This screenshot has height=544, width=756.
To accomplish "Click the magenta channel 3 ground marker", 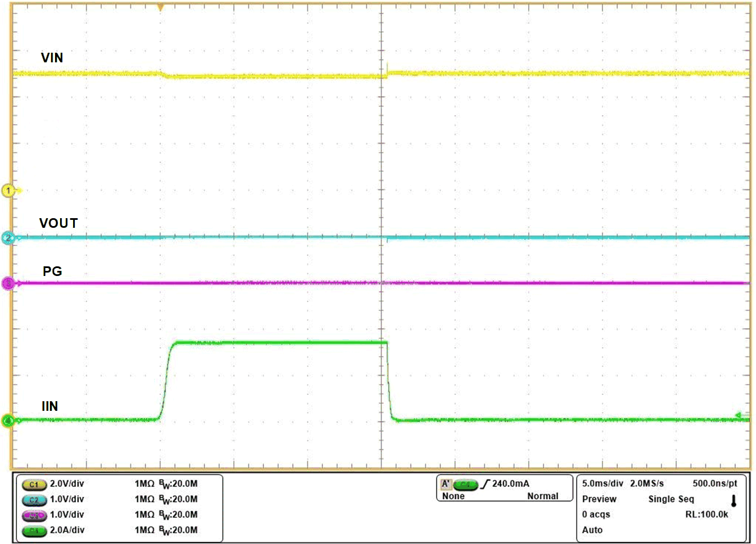I will tap(9, 283).
